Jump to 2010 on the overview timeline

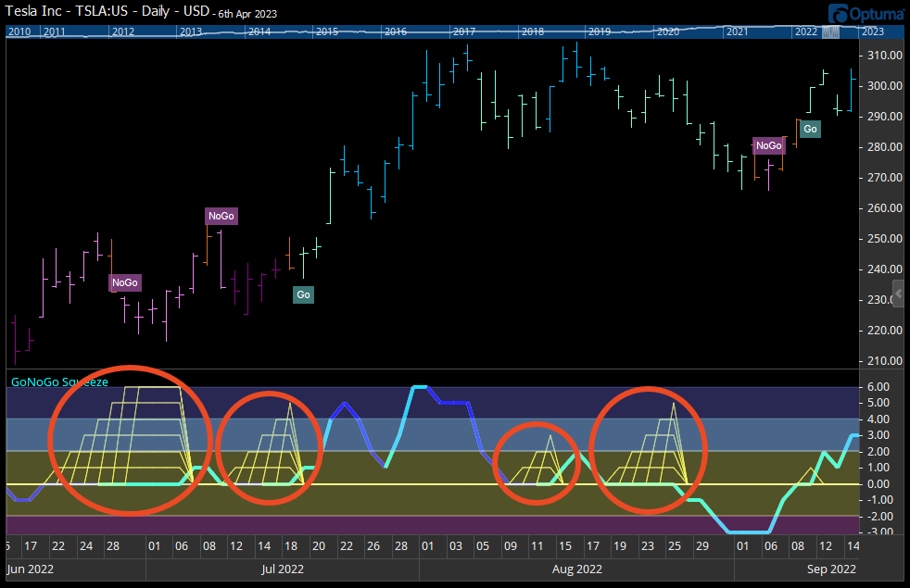(19, 31)
